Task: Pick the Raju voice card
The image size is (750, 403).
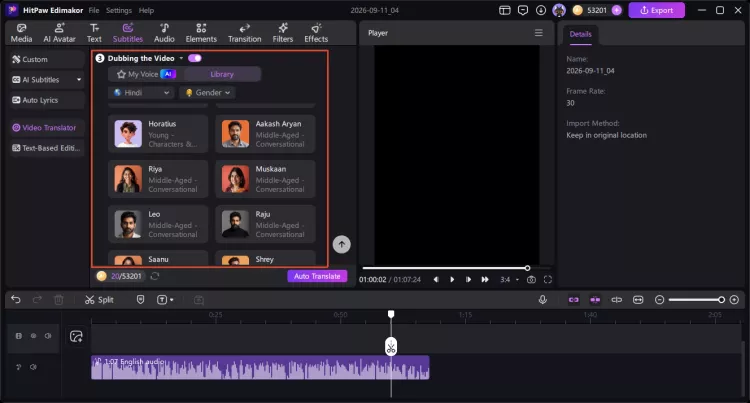Action: [x=265, y=224]
